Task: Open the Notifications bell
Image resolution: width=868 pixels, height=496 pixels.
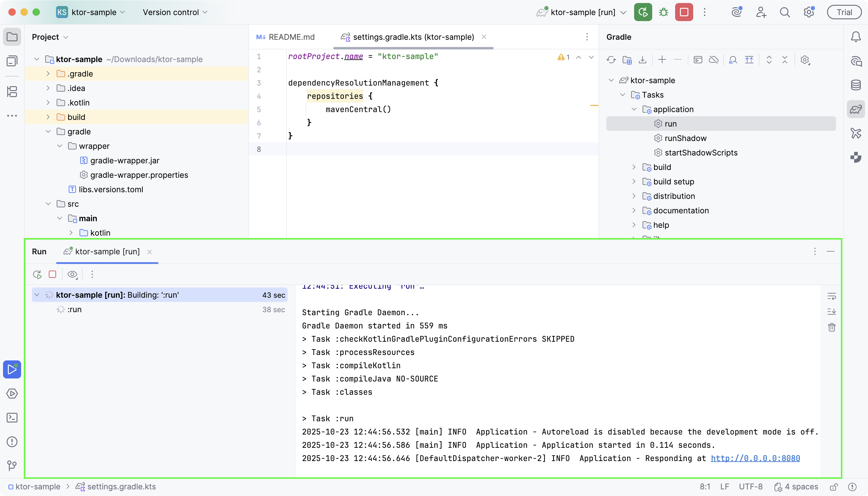Action: tap(856, 37)
